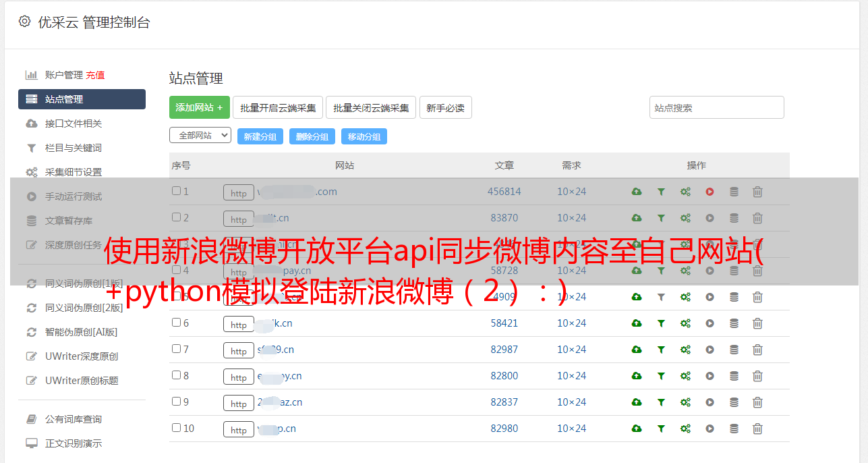Click the play icon in row 82980
The width and height of the screenshot is (868, 463).
(x=710, y=429)
